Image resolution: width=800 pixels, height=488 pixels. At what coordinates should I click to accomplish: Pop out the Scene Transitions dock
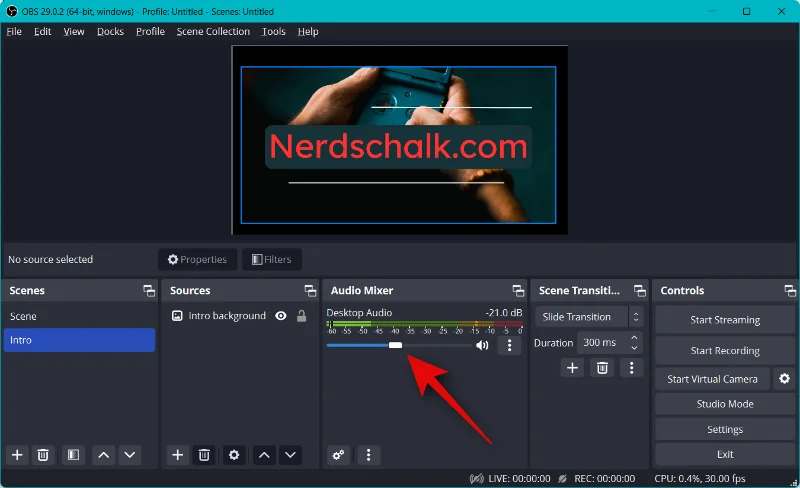tap(640, 291)
